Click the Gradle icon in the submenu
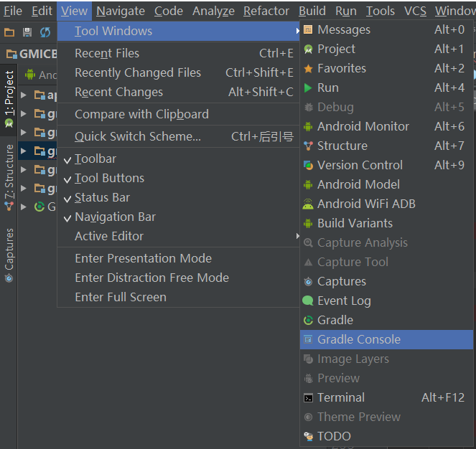Viewport: 476px width, 449px height. 308,321
